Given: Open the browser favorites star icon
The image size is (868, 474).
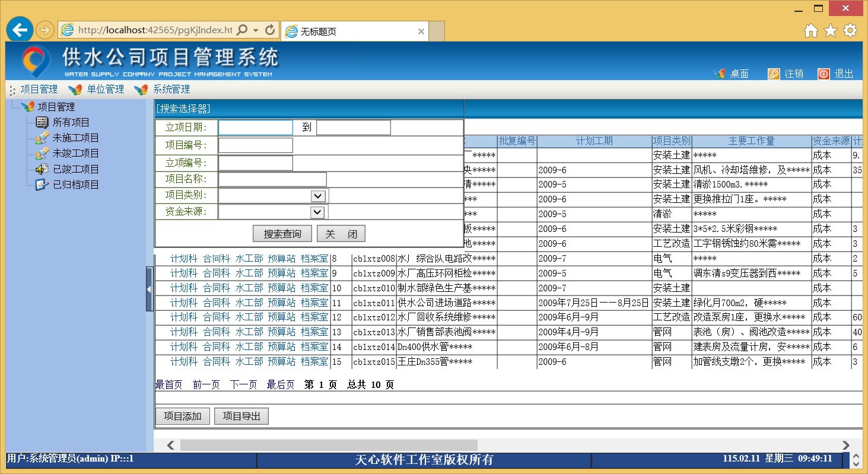Looking at the screenshot, I should [x=831, y=31].
